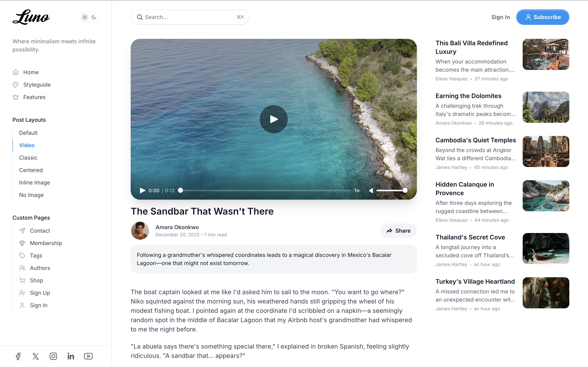Click the Instagram icon in the sidebar footer
This screenshot has width=588, height=367.
(53, 356)
